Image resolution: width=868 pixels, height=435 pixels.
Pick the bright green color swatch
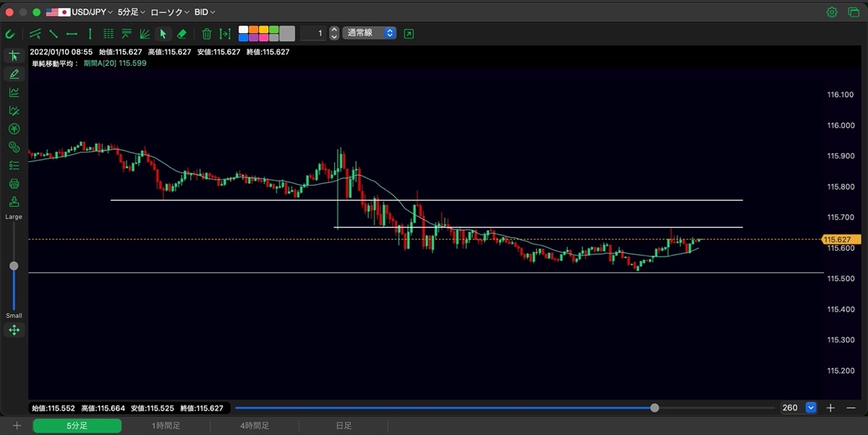[x=273, y=30]
